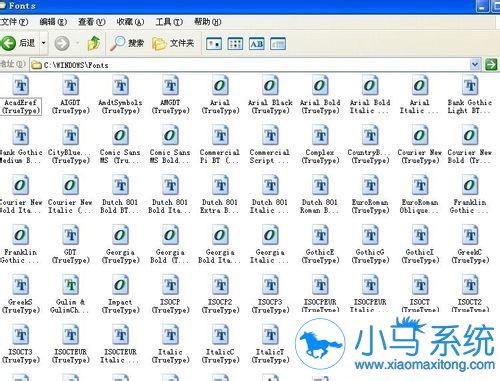
Task: Show fonts by similarity AB button
Action: (257, 44)
